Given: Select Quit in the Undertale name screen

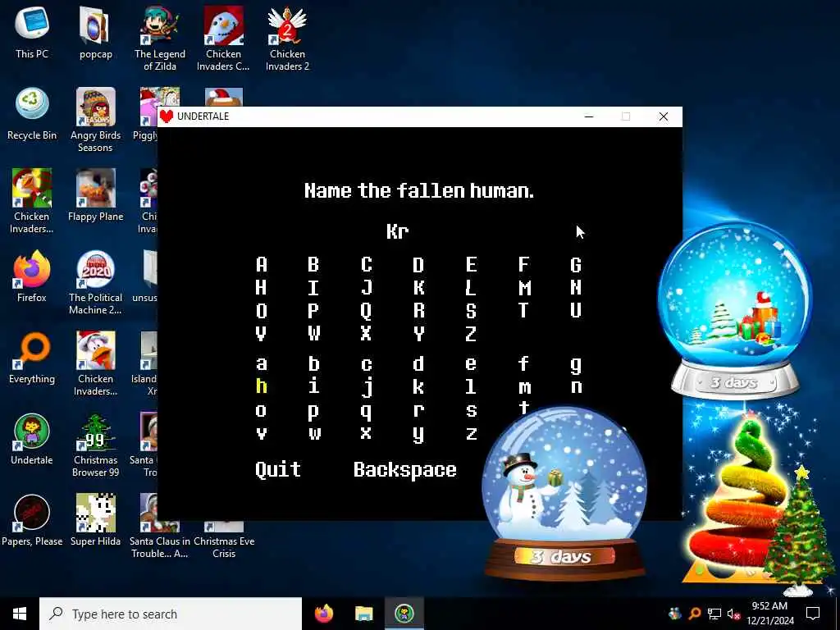Looking at the screenshot, I should (277, 469).
